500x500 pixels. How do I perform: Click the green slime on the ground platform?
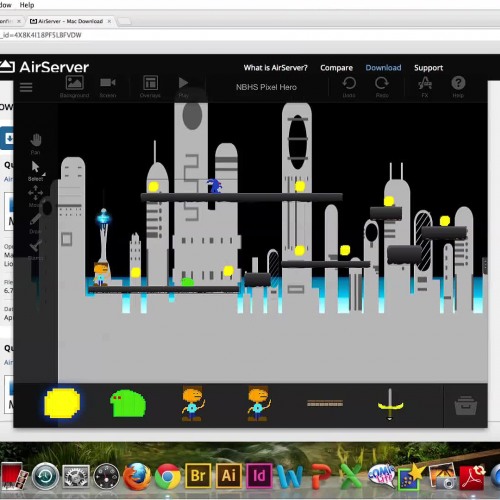(187, 282)
